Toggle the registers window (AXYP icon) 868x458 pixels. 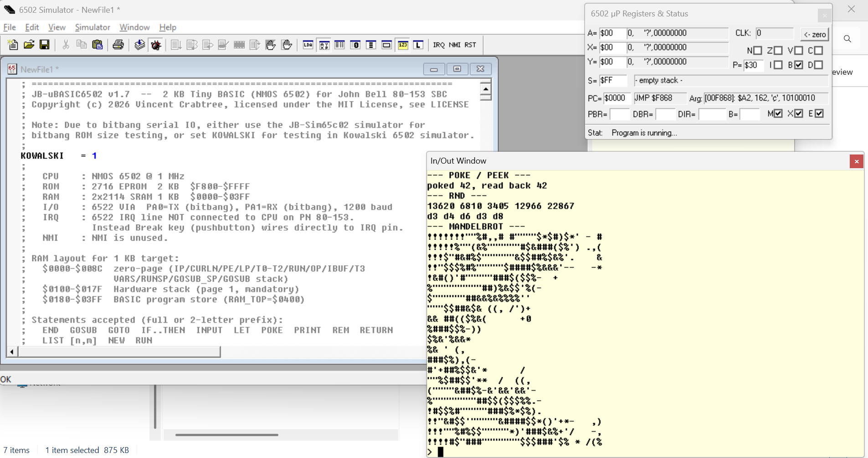click(324, 45)
